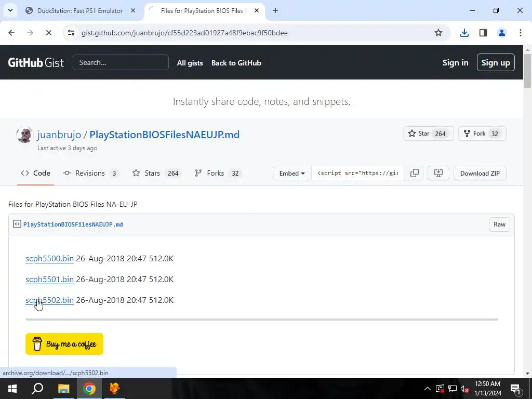Star this gist
Image resolution: width=532 pixels, height=399 pixels.
[x=428, y=134]
